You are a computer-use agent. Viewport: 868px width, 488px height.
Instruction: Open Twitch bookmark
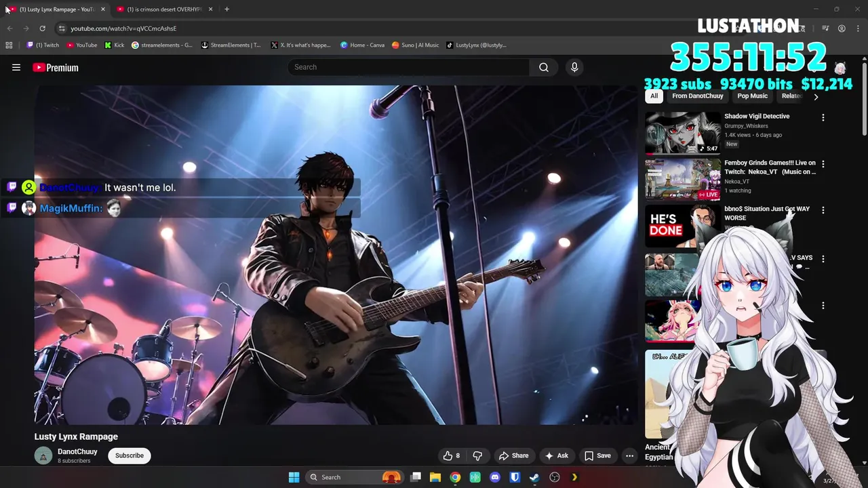coord(42,45)
